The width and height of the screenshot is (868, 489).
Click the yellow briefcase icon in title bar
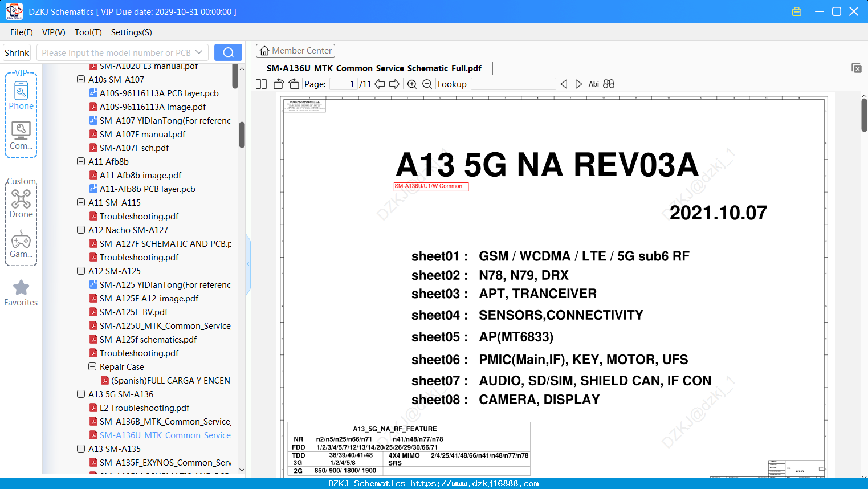pos(797,11)
